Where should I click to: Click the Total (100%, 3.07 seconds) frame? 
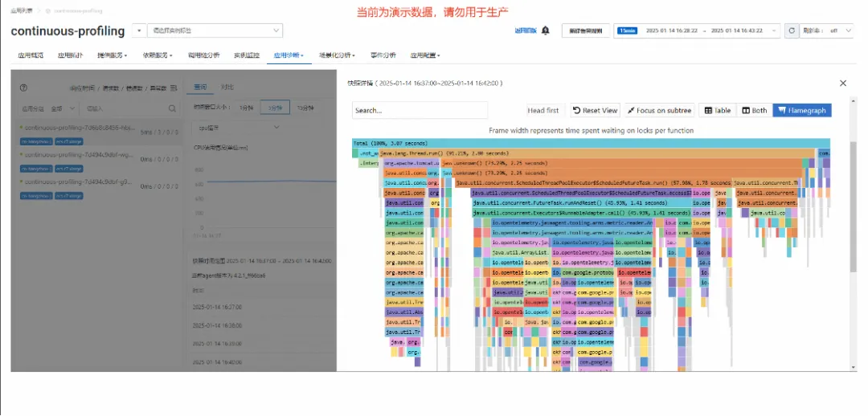(591, 143)
